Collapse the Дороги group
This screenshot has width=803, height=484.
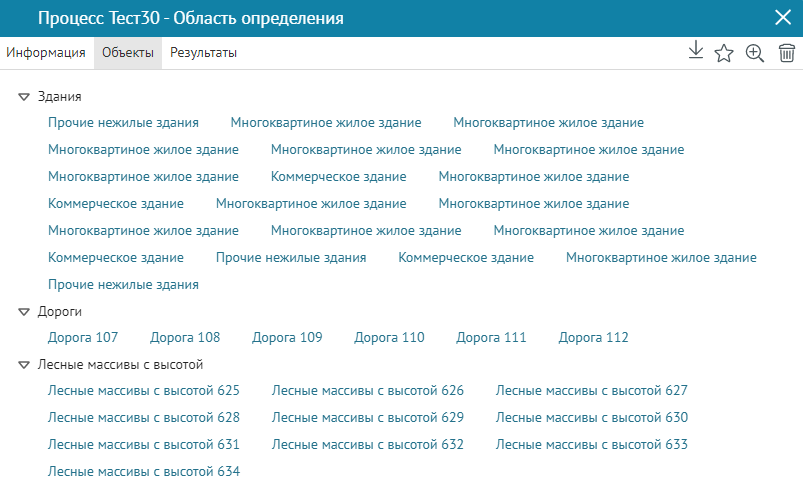click(24, 312)
